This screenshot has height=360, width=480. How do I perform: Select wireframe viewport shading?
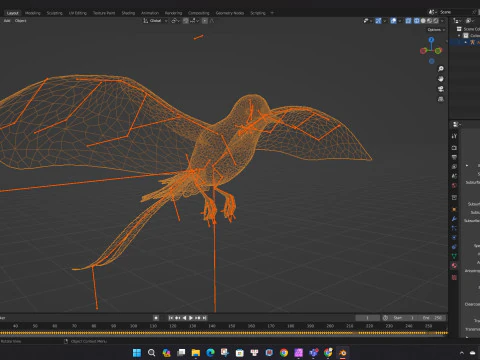417,21
